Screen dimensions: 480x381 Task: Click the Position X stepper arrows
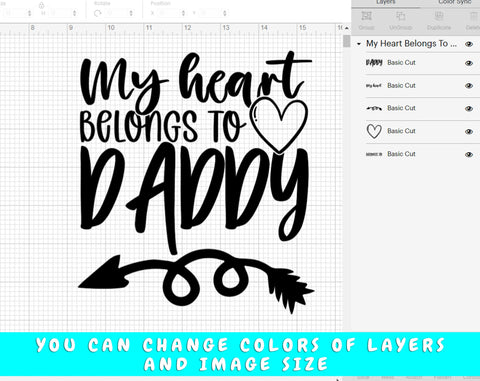pyautogui.click(x=183, y=13)
